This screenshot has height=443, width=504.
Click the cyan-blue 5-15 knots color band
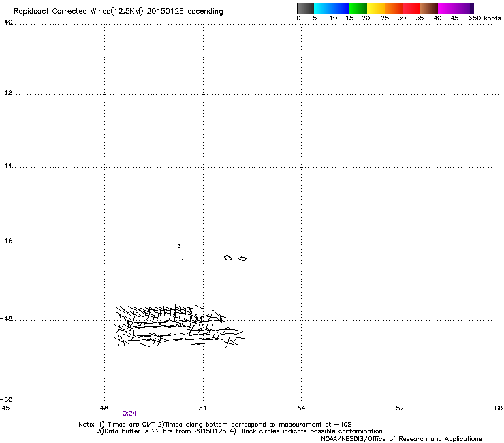(332, 8)
